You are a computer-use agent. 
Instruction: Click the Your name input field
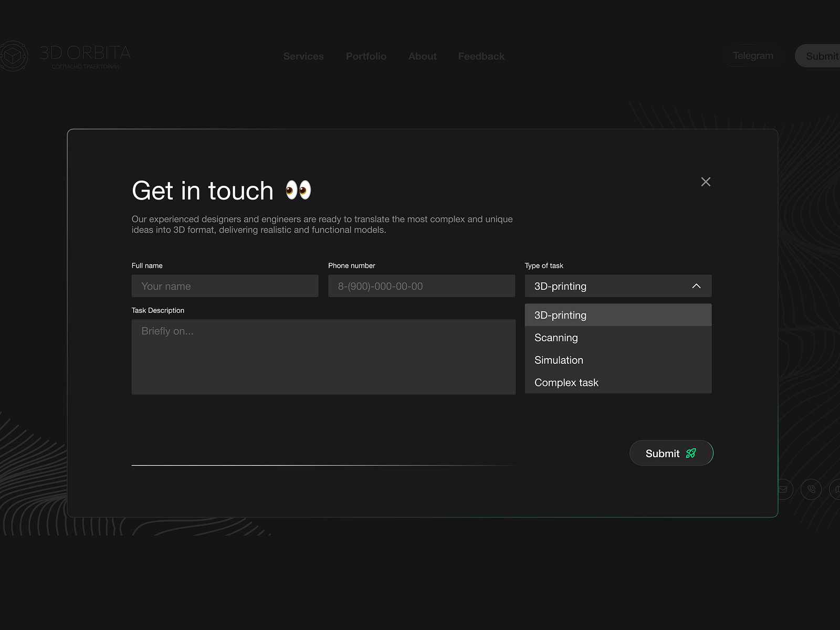(x=225, y=286)
